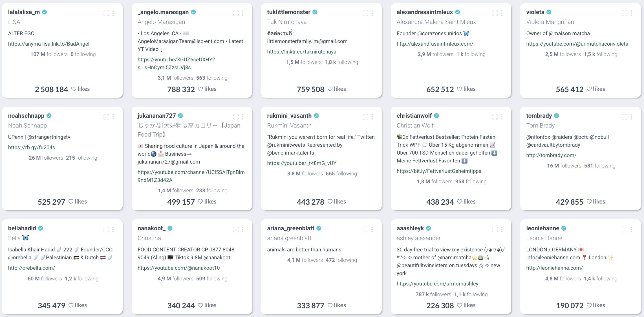Open options menu for leoniehanne card
The image size is (644, 317).
pos(631,229)
